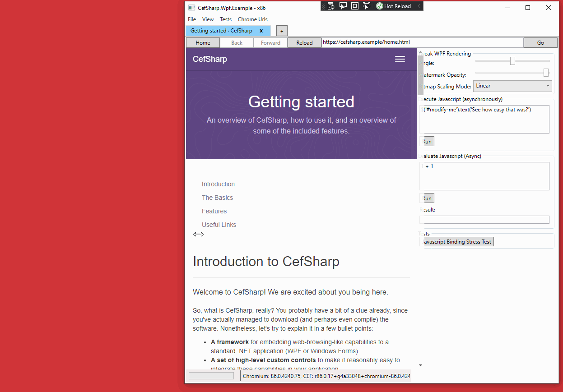Open the hamburger menu on the CefSharp page

(400, 59)
